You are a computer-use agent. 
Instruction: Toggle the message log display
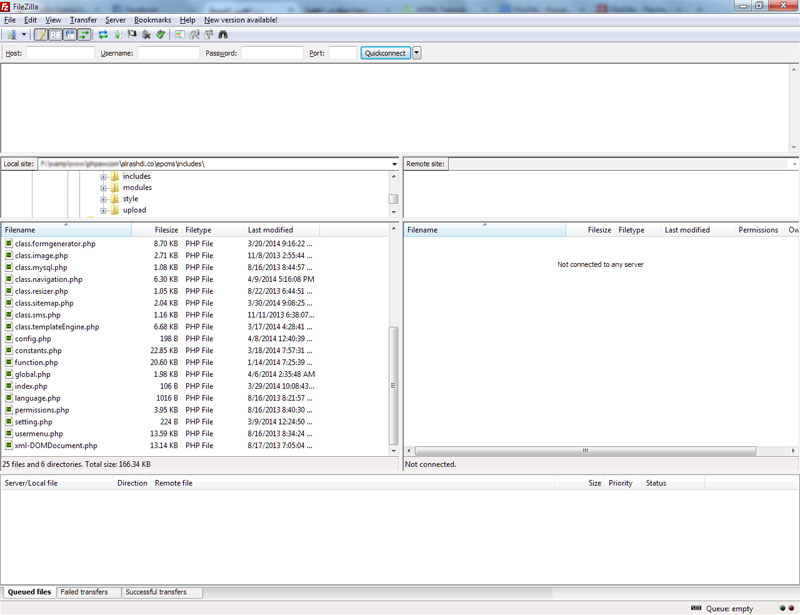41,35
